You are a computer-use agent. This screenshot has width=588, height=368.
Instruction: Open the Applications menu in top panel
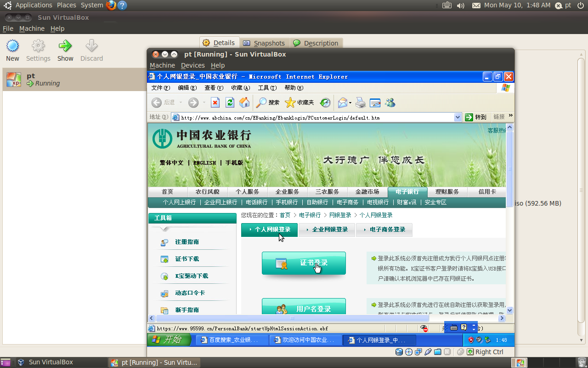34,5
